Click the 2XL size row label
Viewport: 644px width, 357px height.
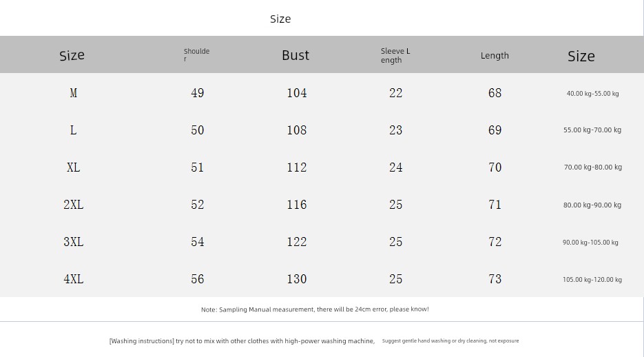tap(73, 205)
